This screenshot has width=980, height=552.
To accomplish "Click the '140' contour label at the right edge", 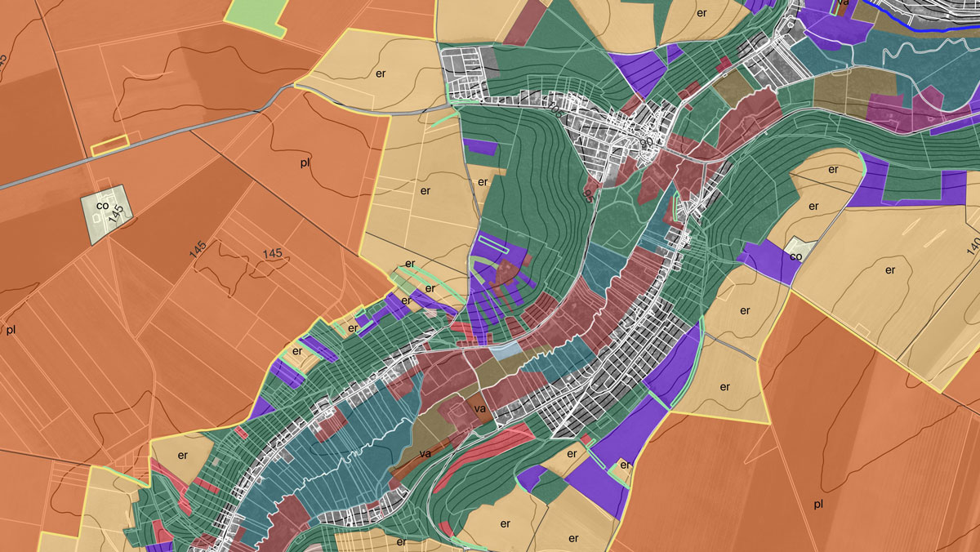I will 972,246.
